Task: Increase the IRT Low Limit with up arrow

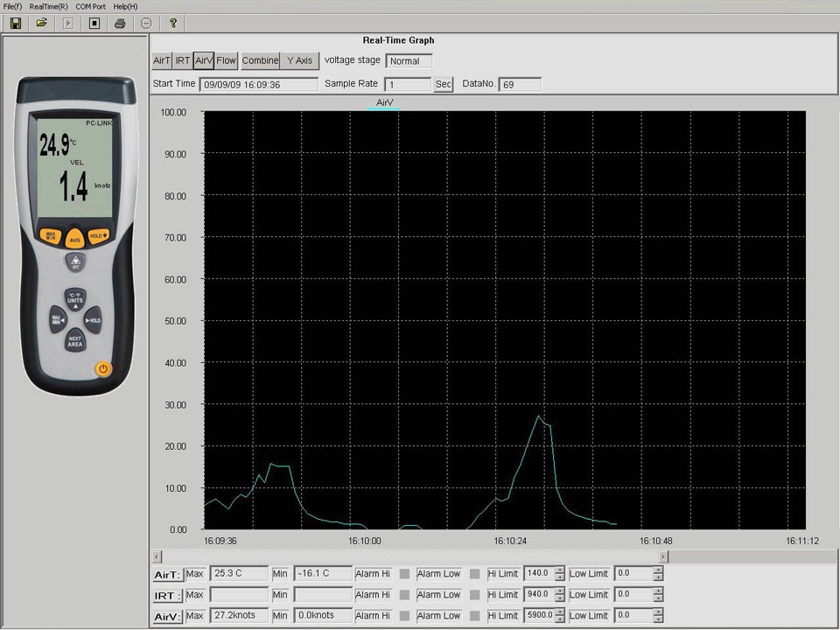Action: [x=658, y=591]
